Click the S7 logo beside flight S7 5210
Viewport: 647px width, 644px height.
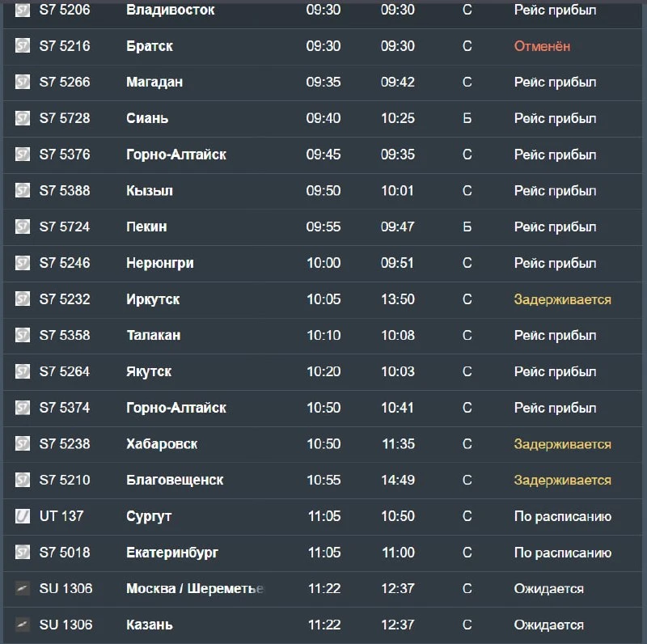coord(23,480)
